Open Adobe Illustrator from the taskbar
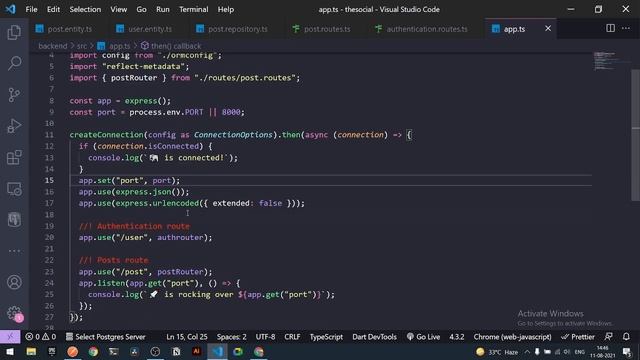Image resolution: width=640 pixels, height=360 pixels. 196,351
